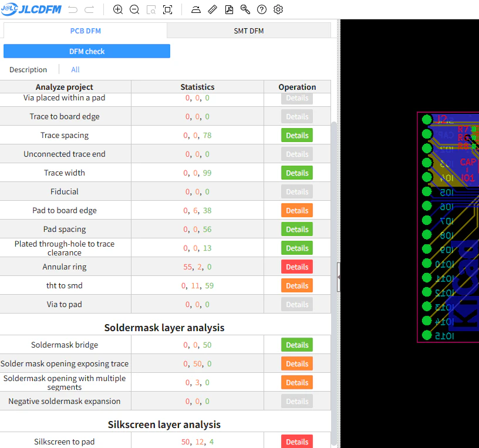Viewport: 479px width, 448px height.
Task: Click the Analyze project column header
Action: coord(65,87)
